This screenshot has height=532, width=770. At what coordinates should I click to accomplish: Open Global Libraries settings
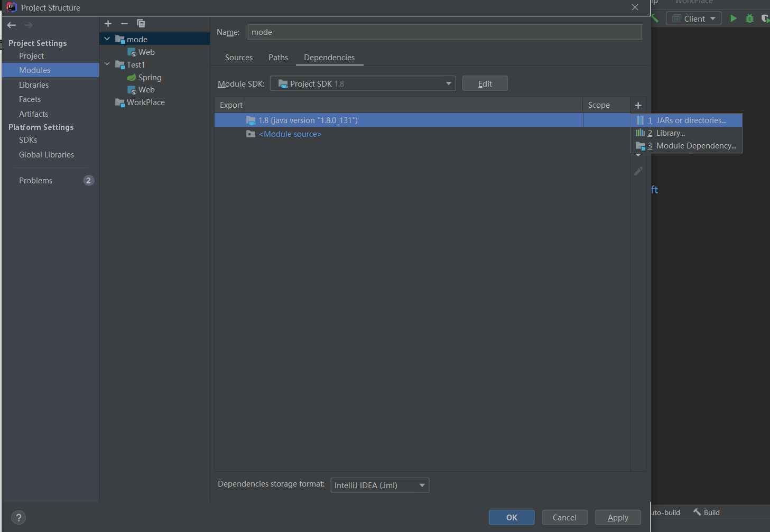pyautogui.click(x=47, y=154)
